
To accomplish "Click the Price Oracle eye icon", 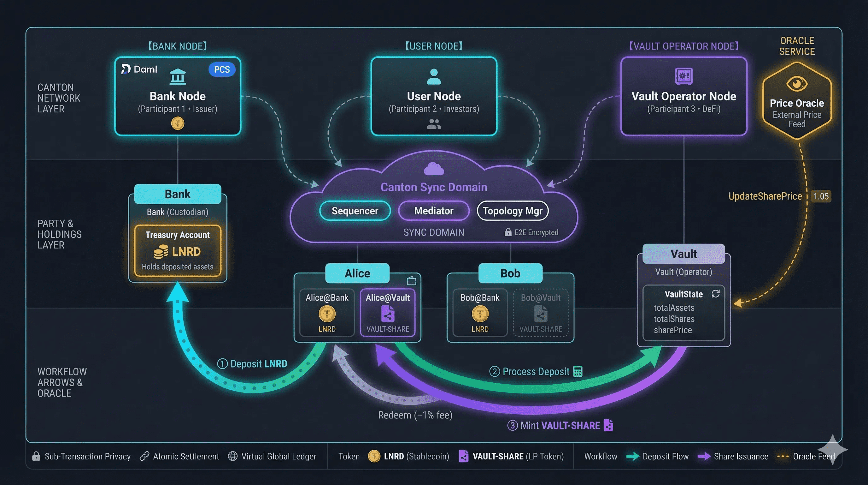I will tap(797, 83).
